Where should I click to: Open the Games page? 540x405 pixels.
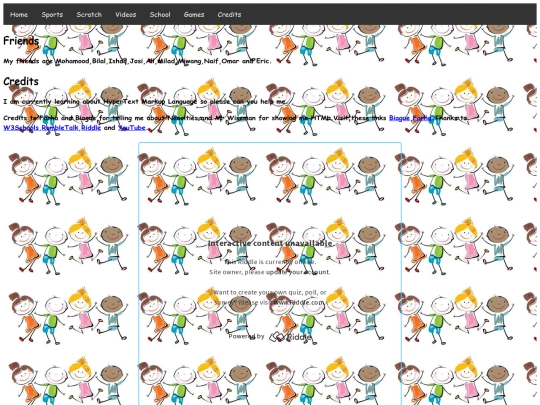click(x=194, y=14)
